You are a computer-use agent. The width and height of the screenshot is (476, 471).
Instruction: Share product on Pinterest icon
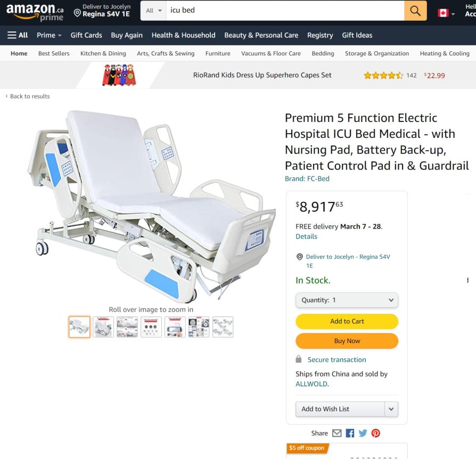tap(375, 433)
